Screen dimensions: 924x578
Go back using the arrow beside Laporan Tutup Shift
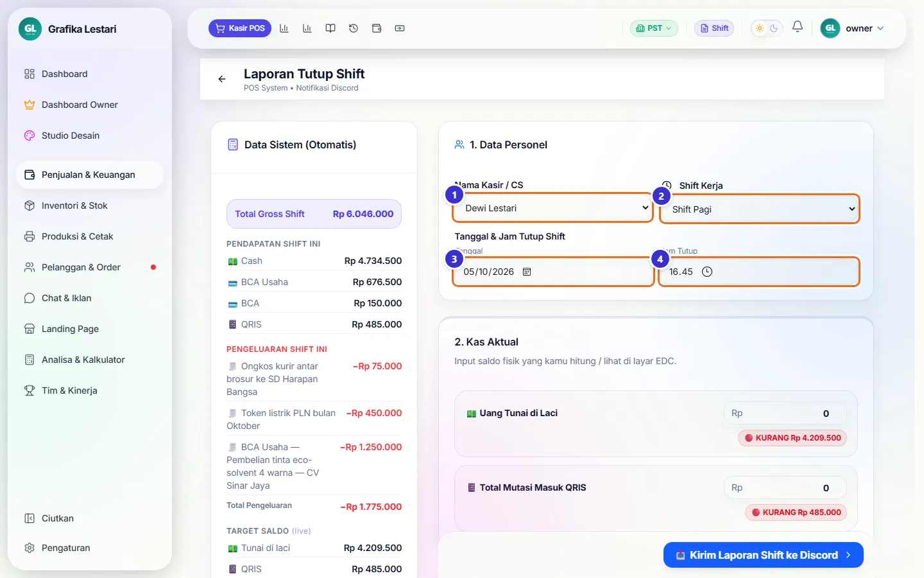(222, 79)
